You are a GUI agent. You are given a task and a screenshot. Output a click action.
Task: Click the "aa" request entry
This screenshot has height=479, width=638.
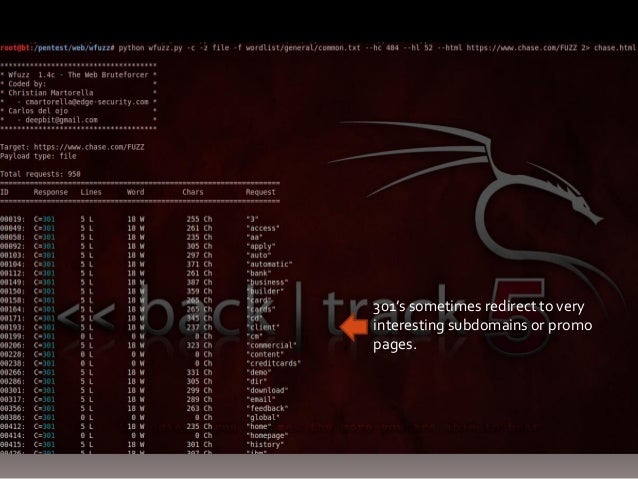coord(254,237)
